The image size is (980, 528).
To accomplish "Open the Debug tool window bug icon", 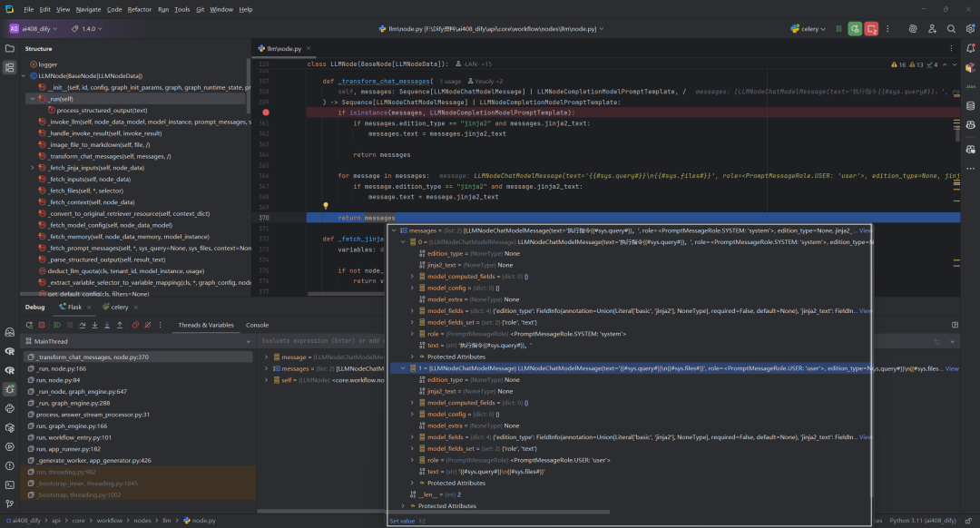I will tap(9, 389).
